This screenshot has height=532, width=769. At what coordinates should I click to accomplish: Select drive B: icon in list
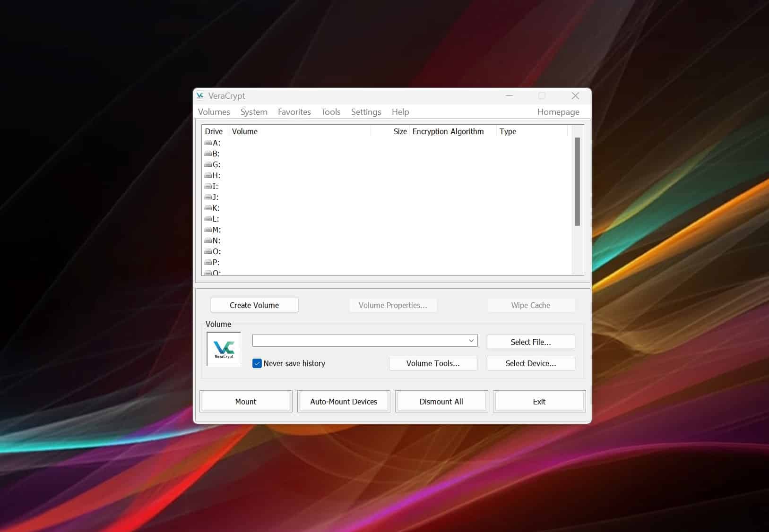[x=208, y=154]
